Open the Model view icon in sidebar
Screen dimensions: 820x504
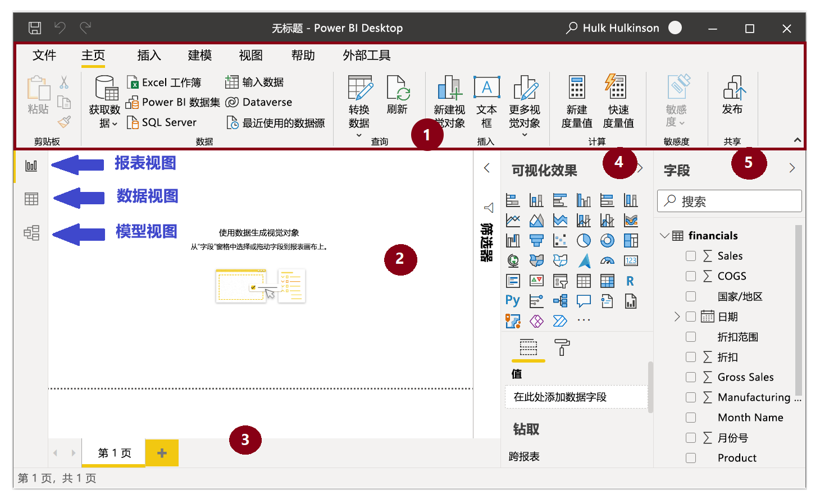(31, 232)
